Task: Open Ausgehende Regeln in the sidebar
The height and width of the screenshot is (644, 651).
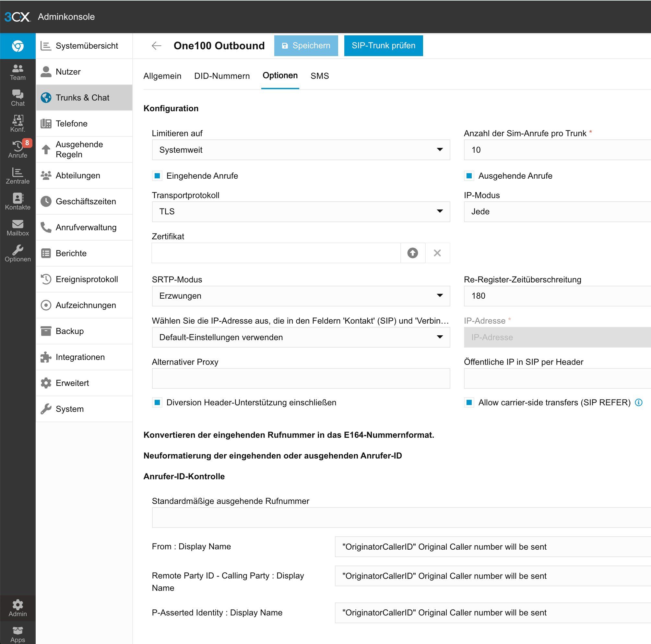Action: click(84, 149)
